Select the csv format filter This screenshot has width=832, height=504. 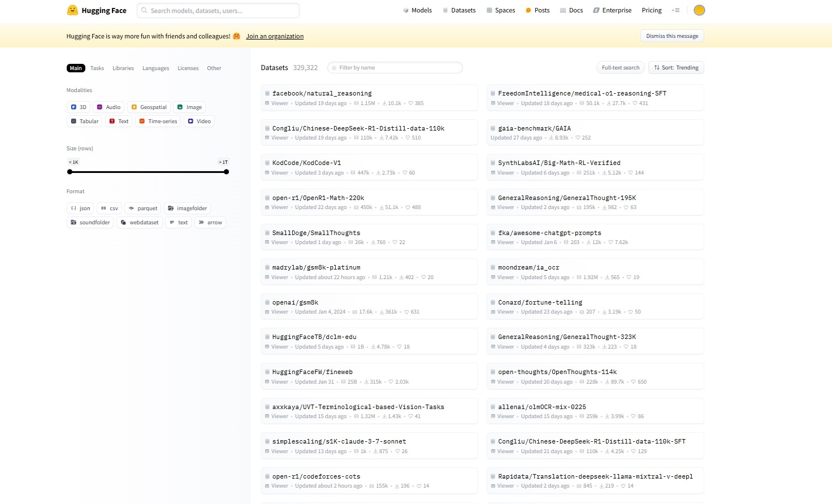[109, 208]
